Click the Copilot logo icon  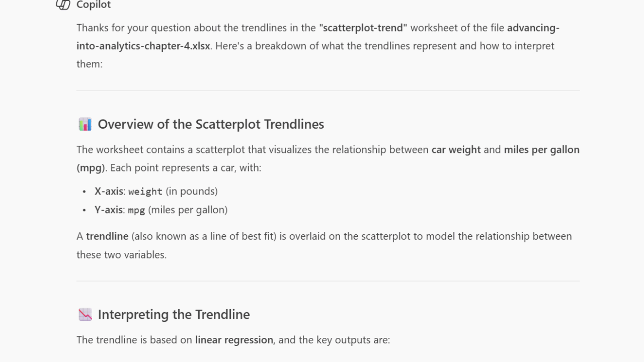click(x=63, y=5)
